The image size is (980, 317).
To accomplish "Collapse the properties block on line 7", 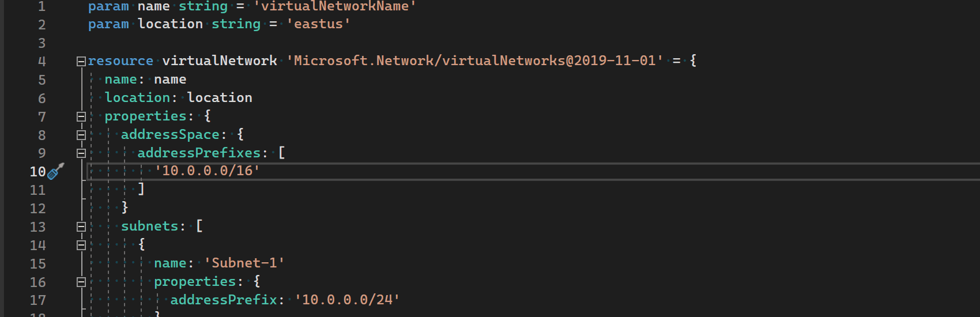I will [81, 116].
